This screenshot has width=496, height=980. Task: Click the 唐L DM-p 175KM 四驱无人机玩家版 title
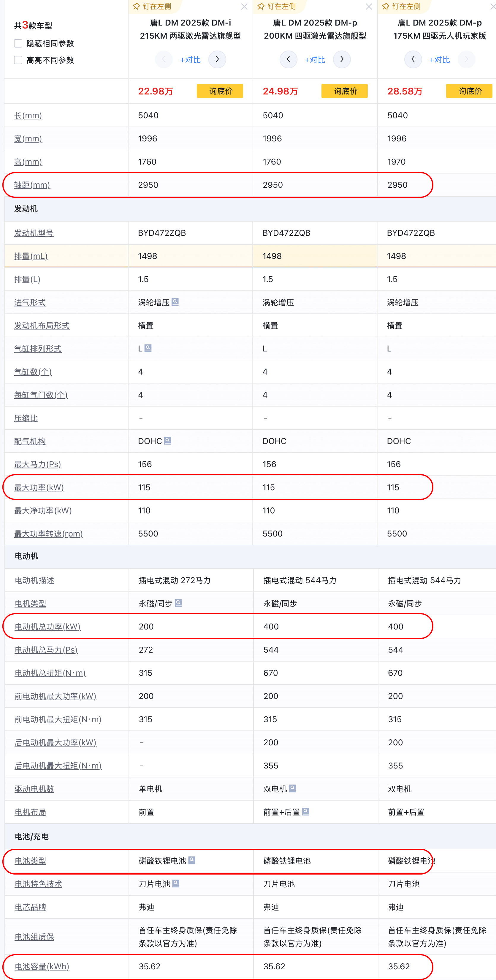440,29
